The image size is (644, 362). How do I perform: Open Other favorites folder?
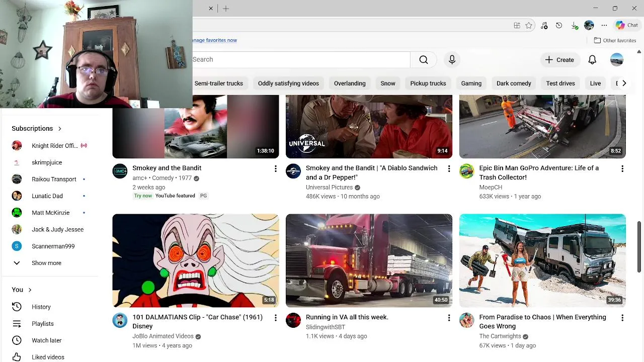click(615, 40)
